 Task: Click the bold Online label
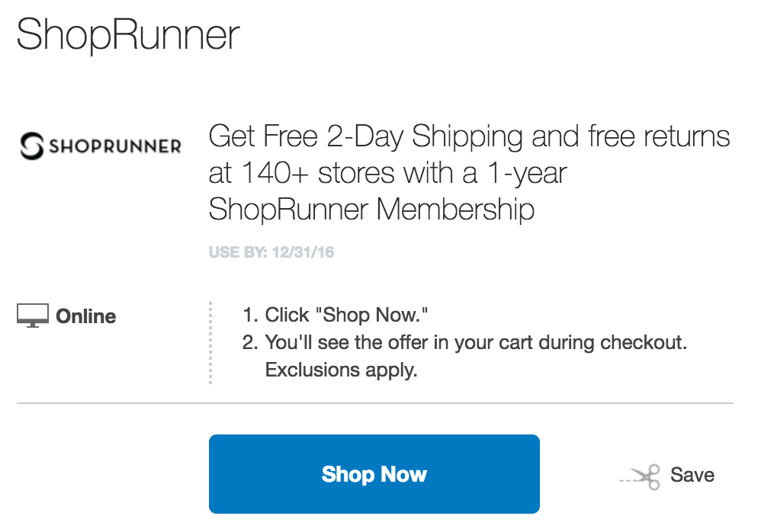point(86,316)
